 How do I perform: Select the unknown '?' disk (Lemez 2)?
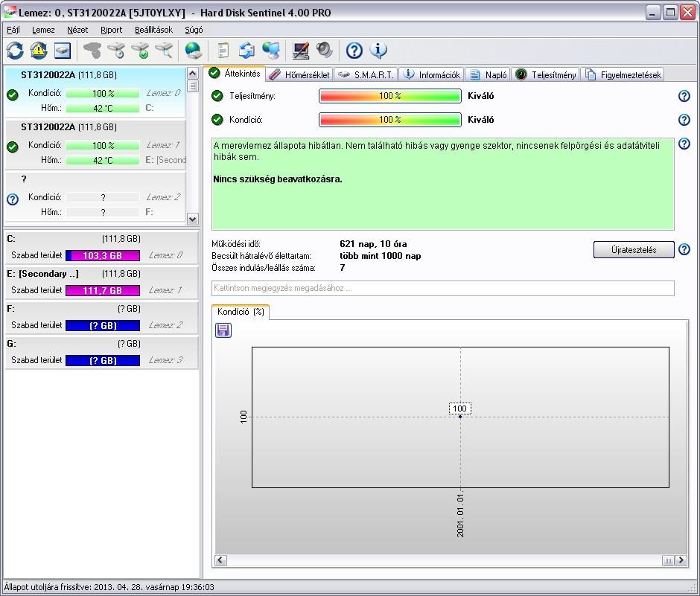(x=95, y=196)
